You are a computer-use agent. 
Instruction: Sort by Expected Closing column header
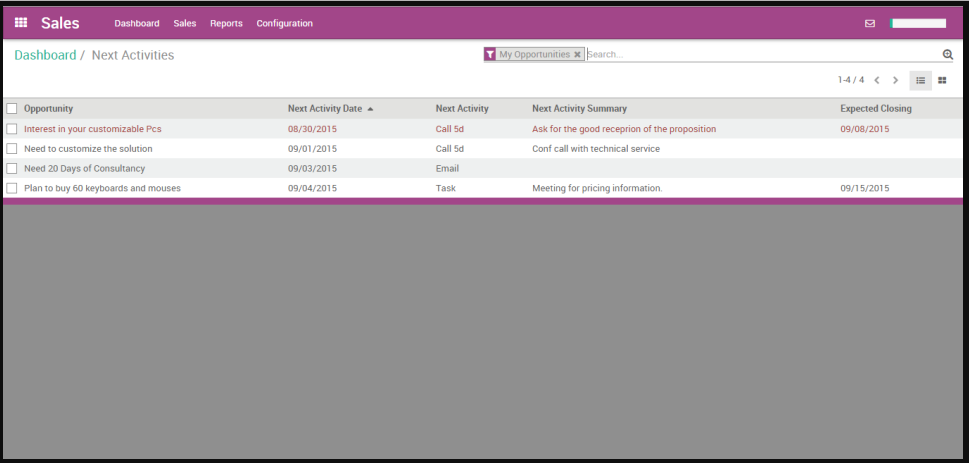876,109
